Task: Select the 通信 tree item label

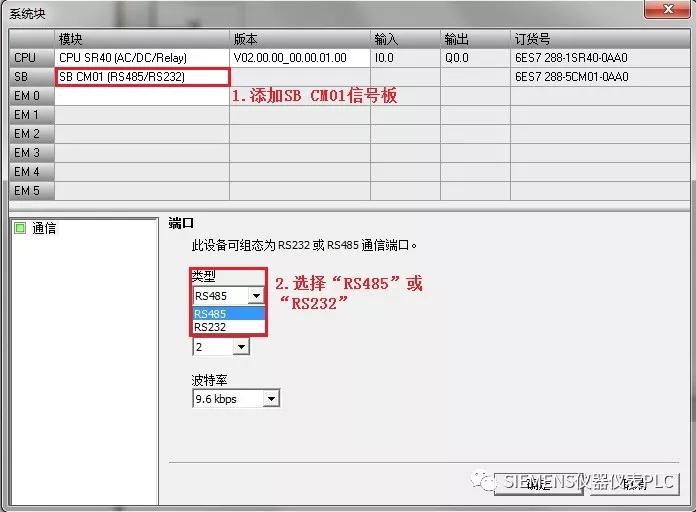Action: pos(44,228)
